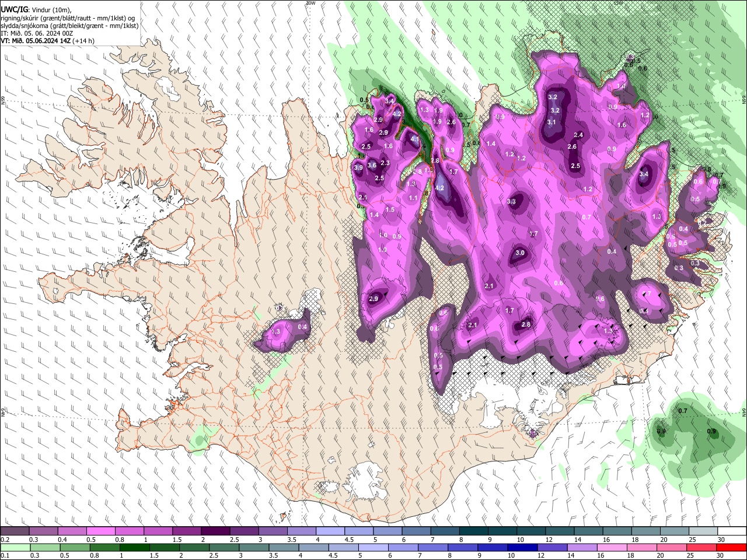Click the 3.9 snowfall value on the map
Viewport: 747px width, 560px height.
coord(358,167)
